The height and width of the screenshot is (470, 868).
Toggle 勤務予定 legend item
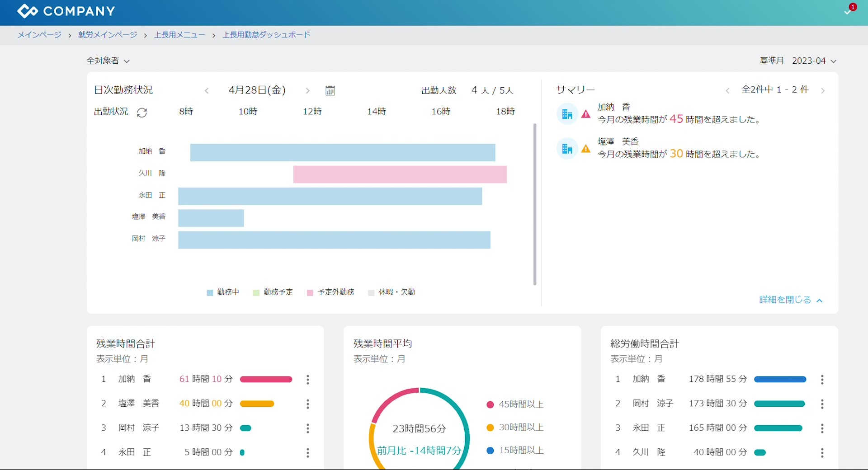point(273,292)
